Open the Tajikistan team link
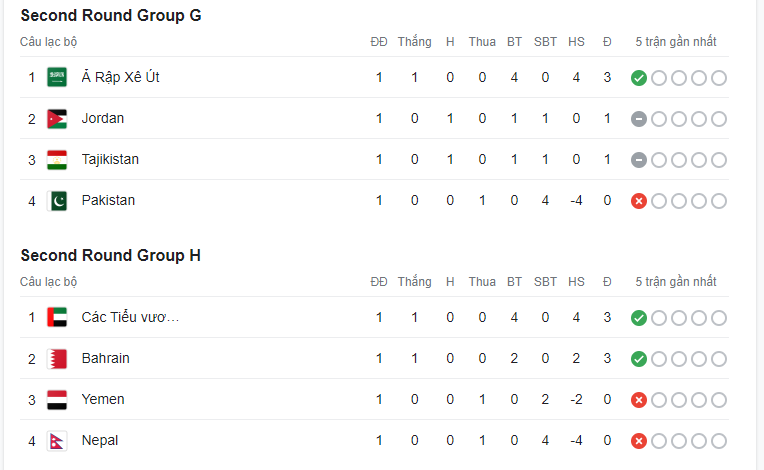This screenshot has width=764, height=470. pos(110,159)
